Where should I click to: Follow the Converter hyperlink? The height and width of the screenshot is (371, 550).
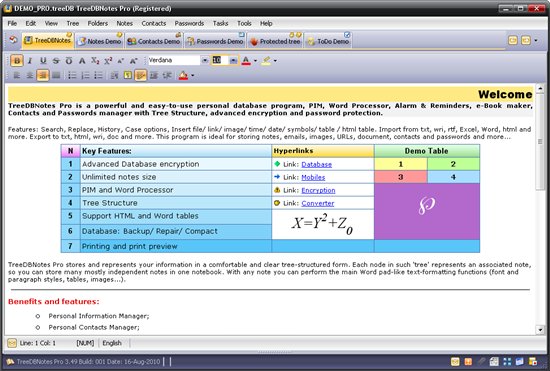pos(318,203)
